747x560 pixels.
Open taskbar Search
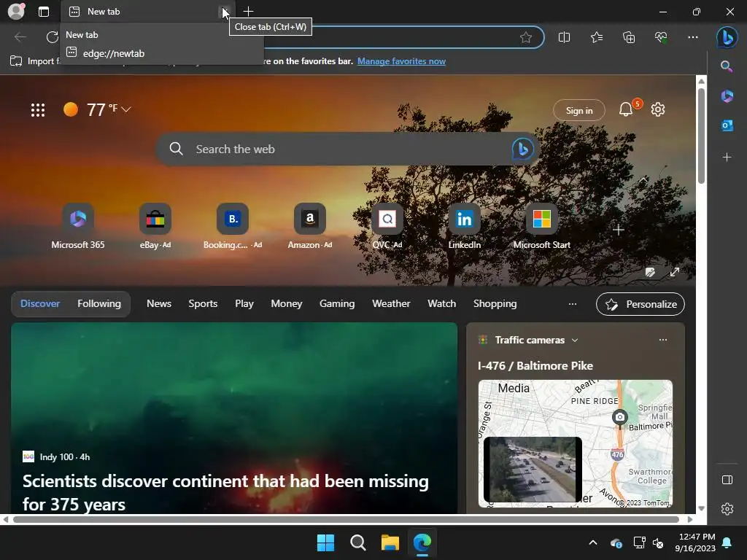click(x=357, y=542)
